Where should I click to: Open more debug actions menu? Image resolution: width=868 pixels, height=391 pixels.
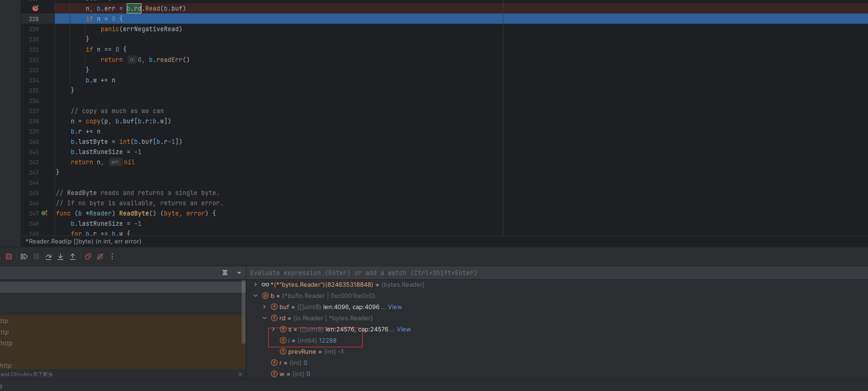(112, 256)
